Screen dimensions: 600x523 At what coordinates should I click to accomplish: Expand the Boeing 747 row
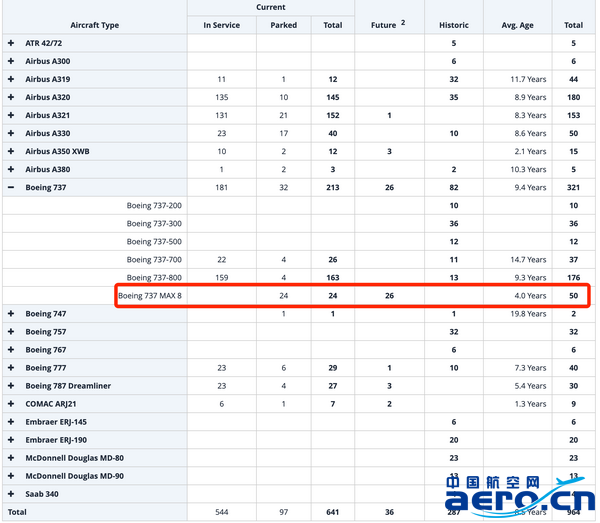point(11,313)
